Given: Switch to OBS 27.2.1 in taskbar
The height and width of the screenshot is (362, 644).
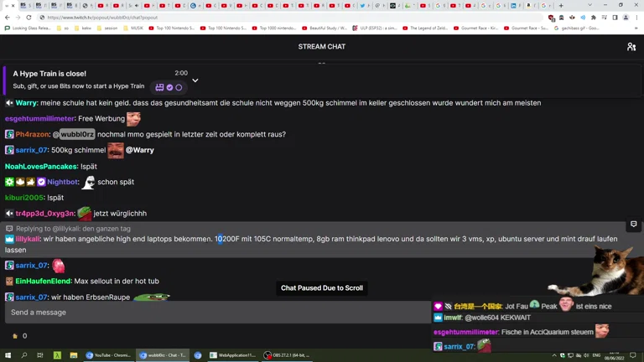Looking at the screenshot, I should point(287,355).
